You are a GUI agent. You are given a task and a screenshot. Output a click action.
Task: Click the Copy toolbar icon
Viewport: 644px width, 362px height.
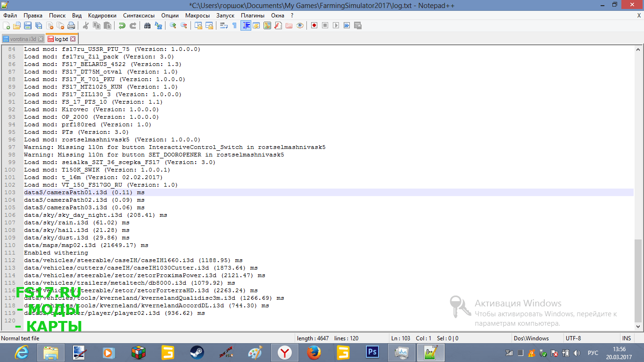[97, 25]
